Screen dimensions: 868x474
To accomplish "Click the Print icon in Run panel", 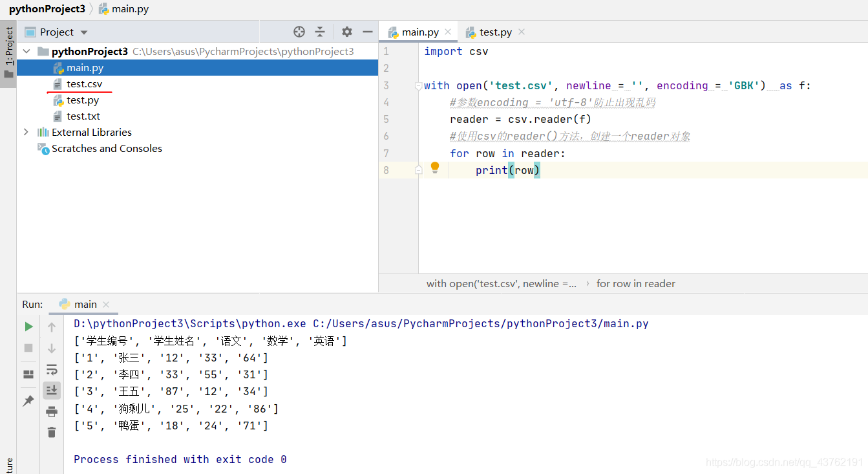I will click(52, 411).
